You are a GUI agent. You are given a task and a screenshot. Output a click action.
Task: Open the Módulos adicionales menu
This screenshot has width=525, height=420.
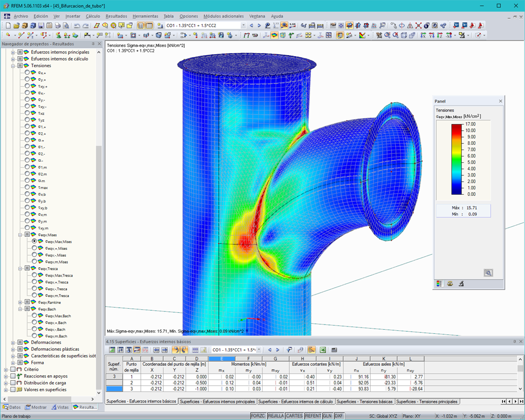tap(223, 16)
